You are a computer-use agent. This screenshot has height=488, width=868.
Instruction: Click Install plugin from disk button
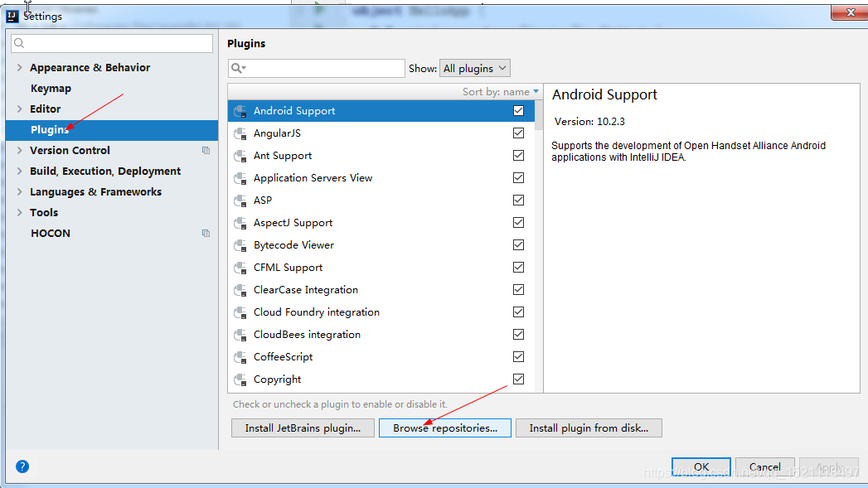(589, 428)
